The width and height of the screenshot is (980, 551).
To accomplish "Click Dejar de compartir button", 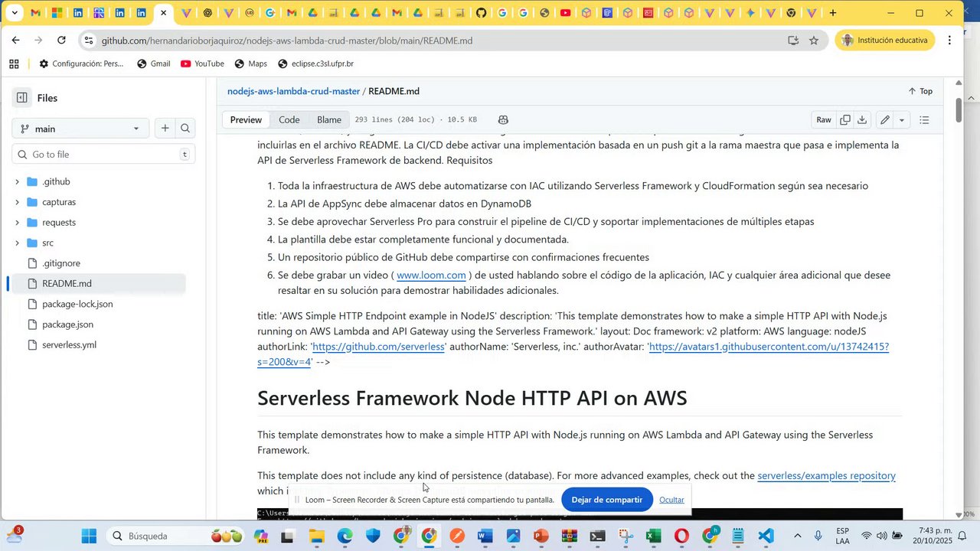I will 607,500.
